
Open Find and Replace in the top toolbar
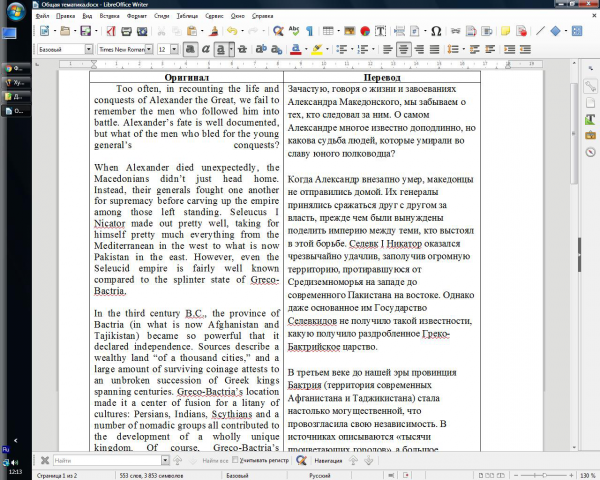click(x=278, y=31)
